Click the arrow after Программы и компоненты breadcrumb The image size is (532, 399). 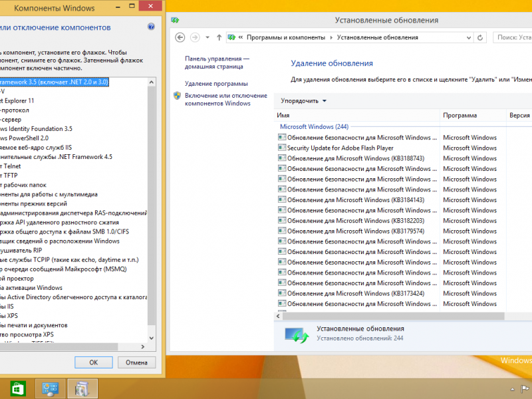tap(331, 37)
